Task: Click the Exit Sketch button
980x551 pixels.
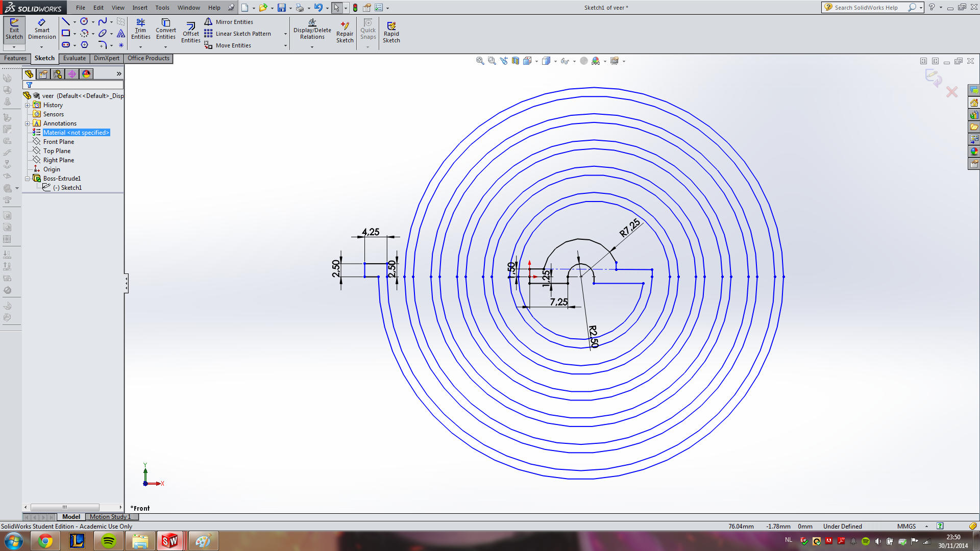Action: tap(14, 30)
